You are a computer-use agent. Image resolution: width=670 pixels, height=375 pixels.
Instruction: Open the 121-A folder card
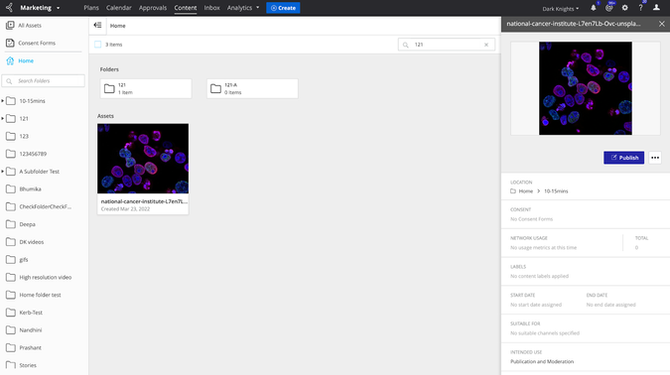pos(253,88)
